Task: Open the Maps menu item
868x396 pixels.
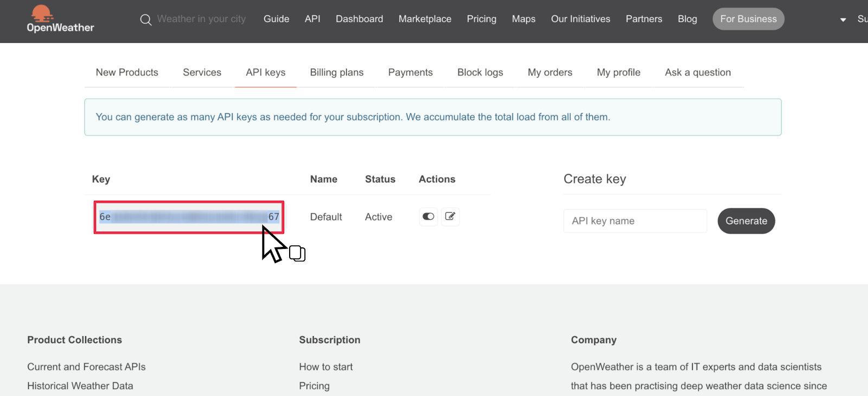Action: coord(524,19)
